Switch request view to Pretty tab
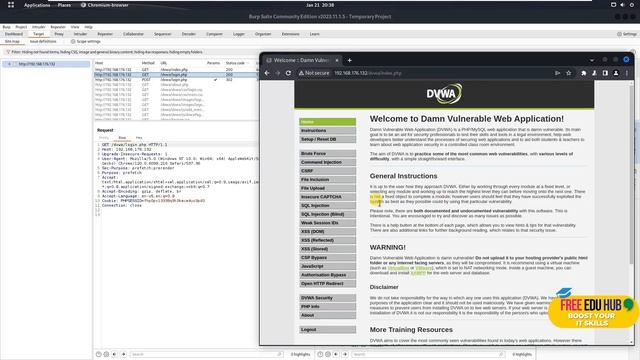Image resolution: width=640 pixels, height=360 pixels. [104, 138]
